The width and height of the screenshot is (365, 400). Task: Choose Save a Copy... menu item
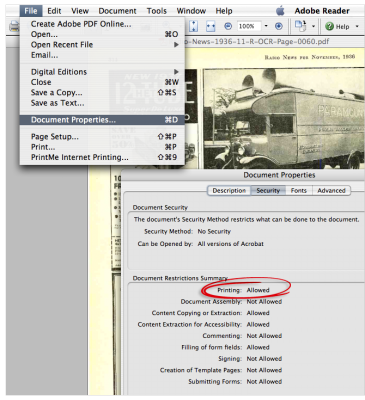tap(102, 92)
